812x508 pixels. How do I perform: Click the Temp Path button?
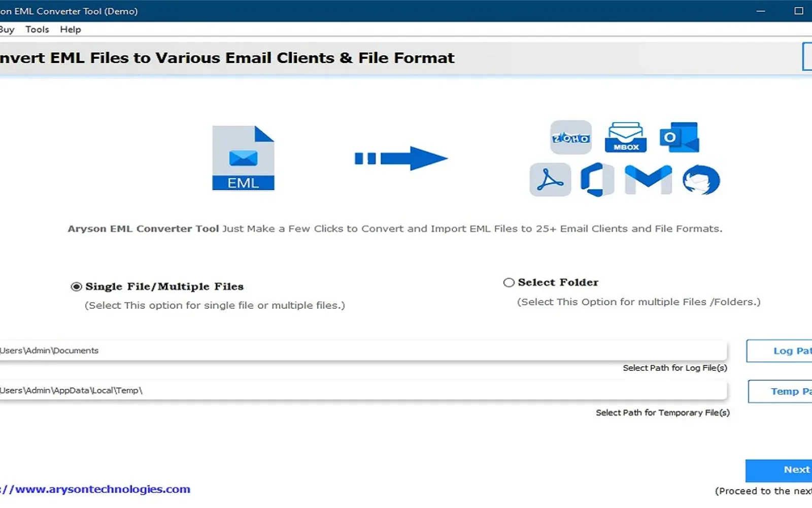click(x=781, y=391)
